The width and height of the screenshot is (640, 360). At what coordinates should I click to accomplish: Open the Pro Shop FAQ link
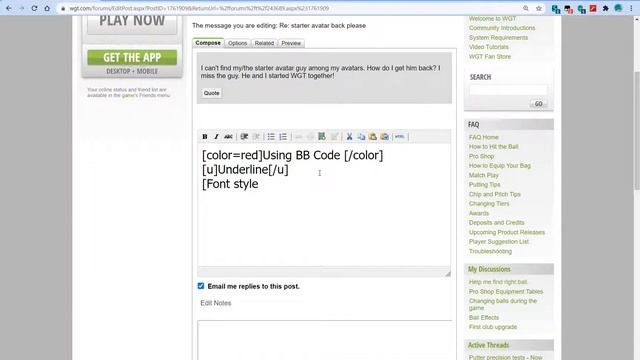[481, 156]
